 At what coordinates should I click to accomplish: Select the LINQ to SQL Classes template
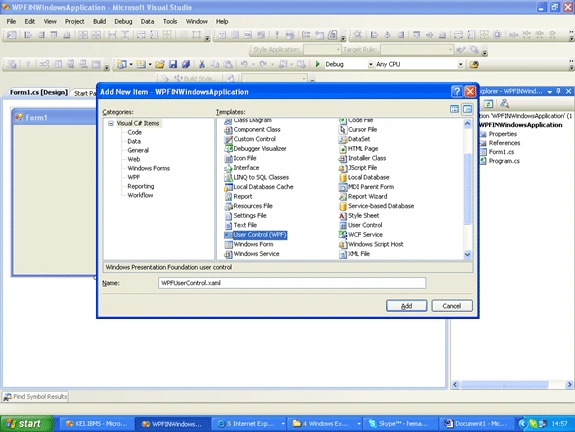257,177
